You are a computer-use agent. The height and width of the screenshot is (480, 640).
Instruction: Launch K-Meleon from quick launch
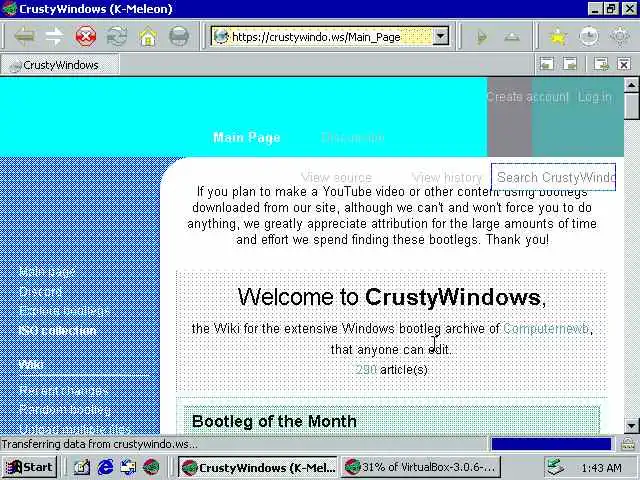tap(151, 467)
